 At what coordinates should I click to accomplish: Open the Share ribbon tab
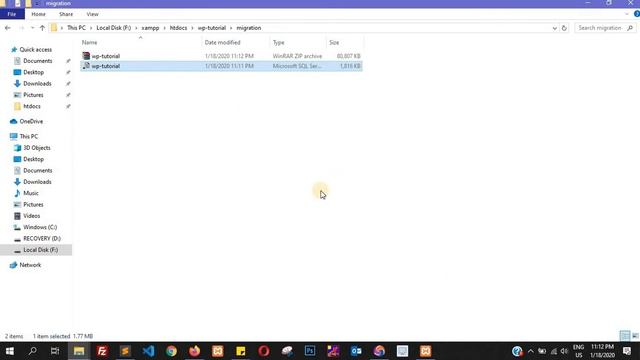click(66, 14)
